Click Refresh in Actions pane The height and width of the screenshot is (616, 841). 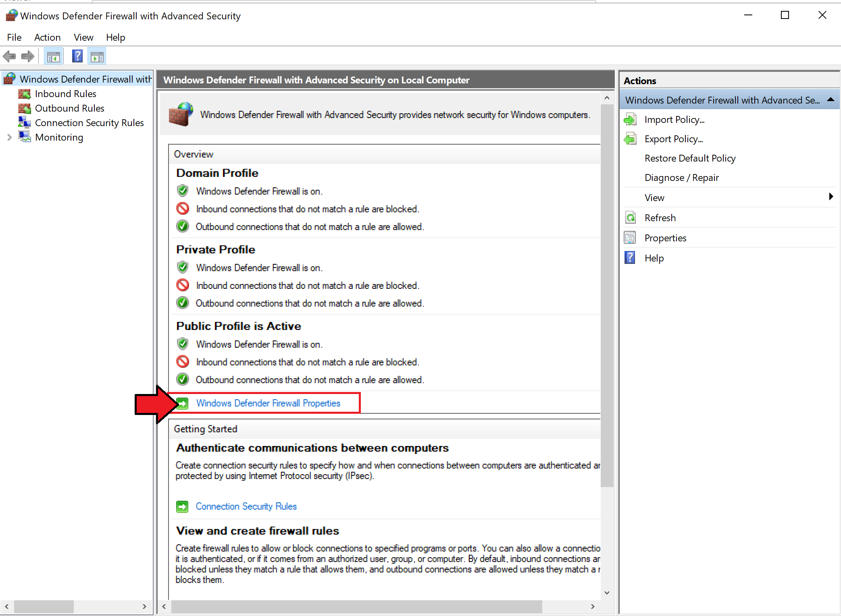[660, 218]
